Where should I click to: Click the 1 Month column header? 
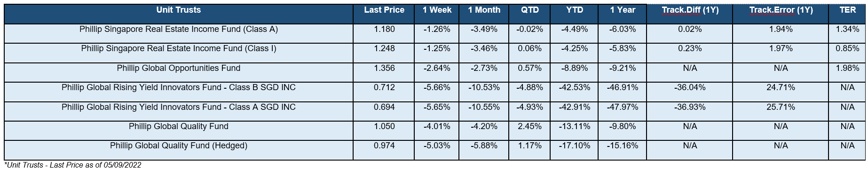484,10
